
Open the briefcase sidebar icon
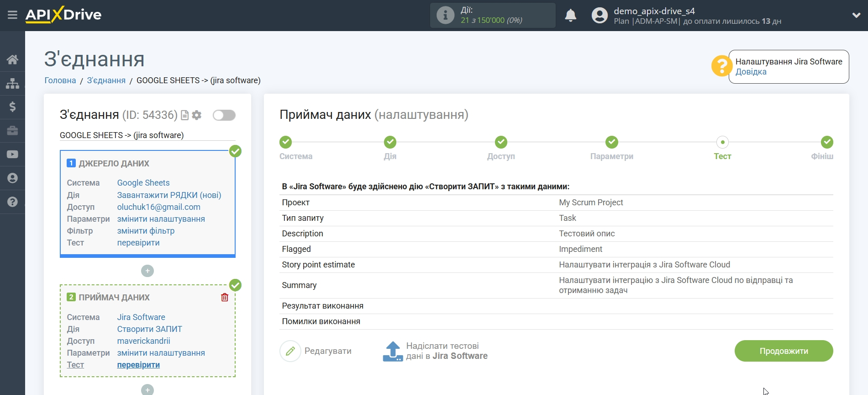(x=12, y=131)
